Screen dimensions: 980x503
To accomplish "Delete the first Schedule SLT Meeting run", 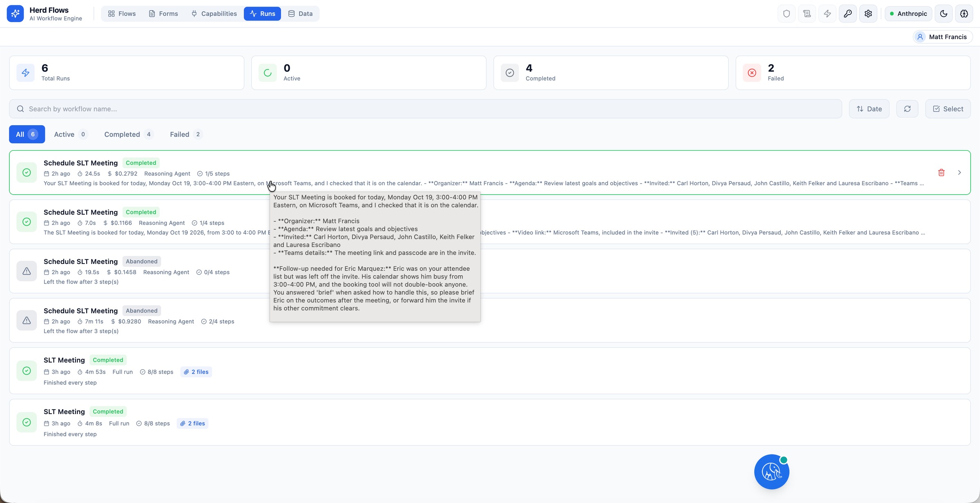I will 941,173.
